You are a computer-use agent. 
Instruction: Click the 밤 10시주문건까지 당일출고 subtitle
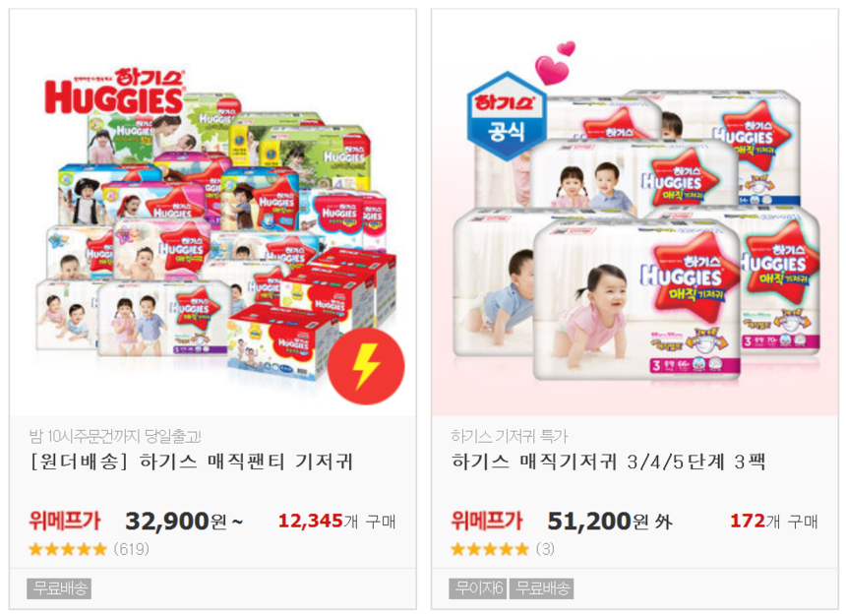point(115,436)
